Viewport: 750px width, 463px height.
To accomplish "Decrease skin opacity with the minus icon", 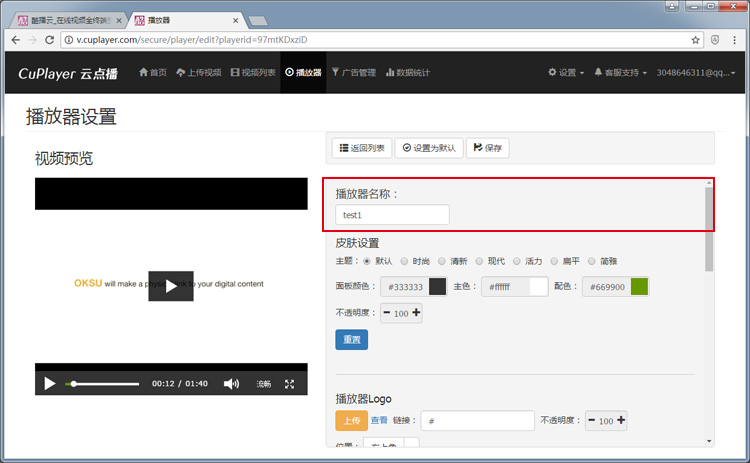I will 387,313.
